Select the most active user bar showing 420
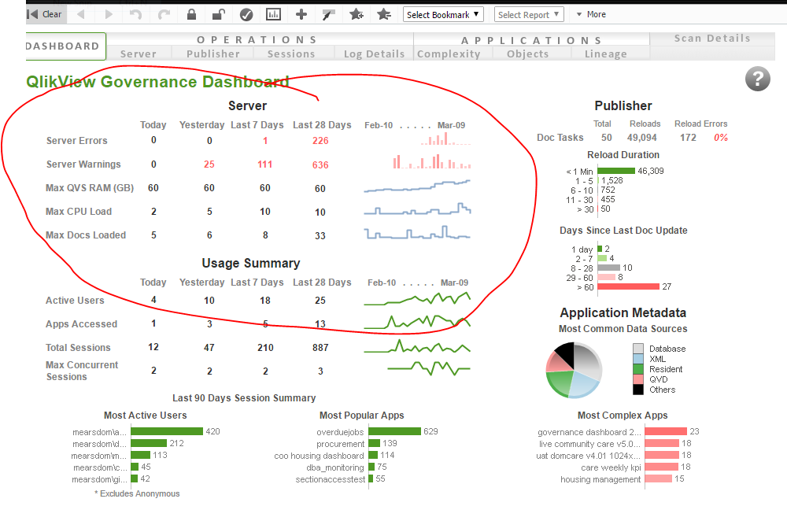The height and width of the screenshot is (532, 787). point(167,431)
